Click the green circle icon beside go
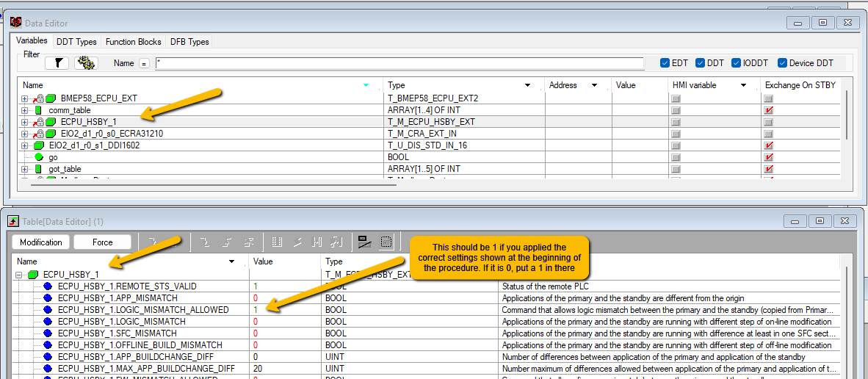868x379 pixels. click(38, 157)
